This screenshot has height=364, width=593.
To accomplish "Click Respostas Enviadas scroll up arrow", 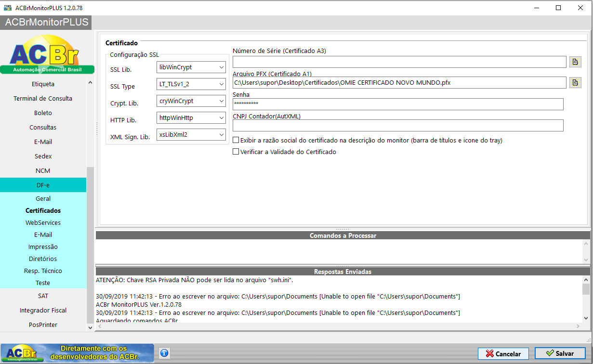I will tap(586, 280).
